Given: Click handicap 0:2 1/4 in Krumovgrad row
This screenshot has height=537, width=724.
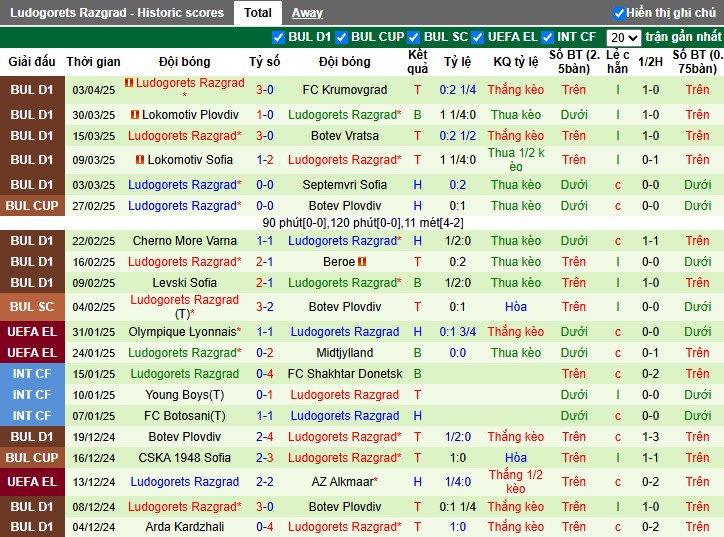Looking at the screenshot, I should [x=458, y=90].
